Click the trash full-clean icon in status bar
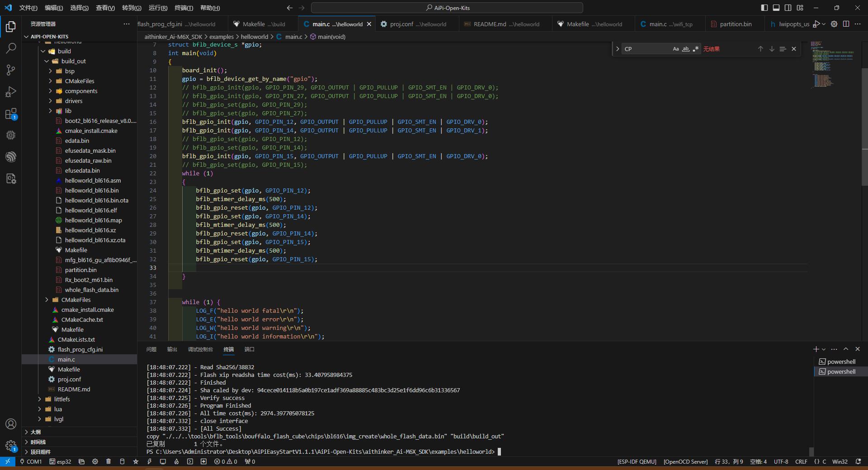This screenshot has width=868, height=470. (x=108, y=461)
